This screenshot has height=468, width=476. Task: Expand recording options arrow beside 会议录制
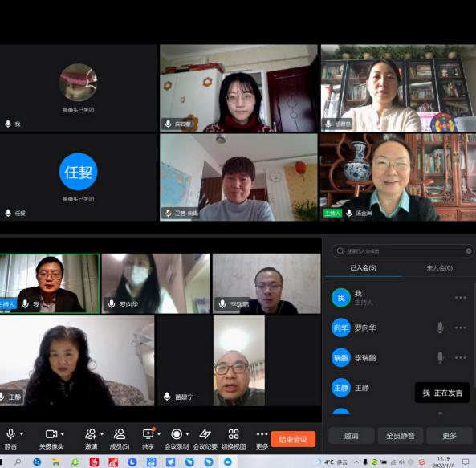point(187,434)
